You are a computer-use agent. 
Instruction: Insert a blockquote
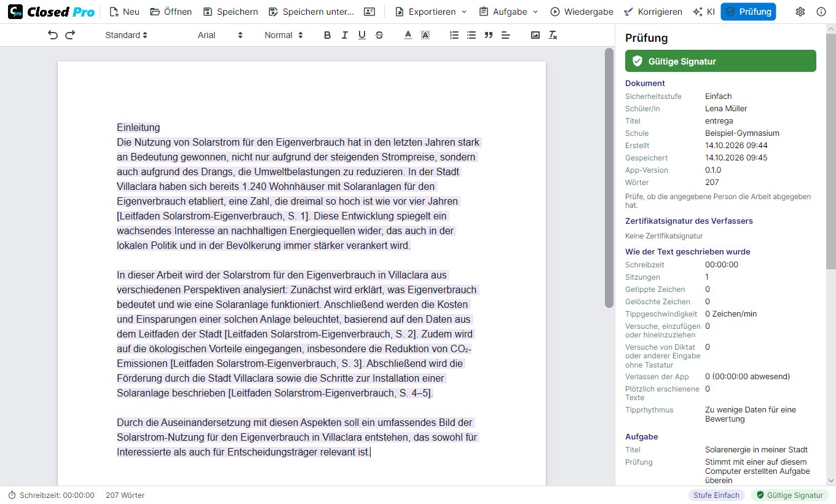tap(489, 35)
